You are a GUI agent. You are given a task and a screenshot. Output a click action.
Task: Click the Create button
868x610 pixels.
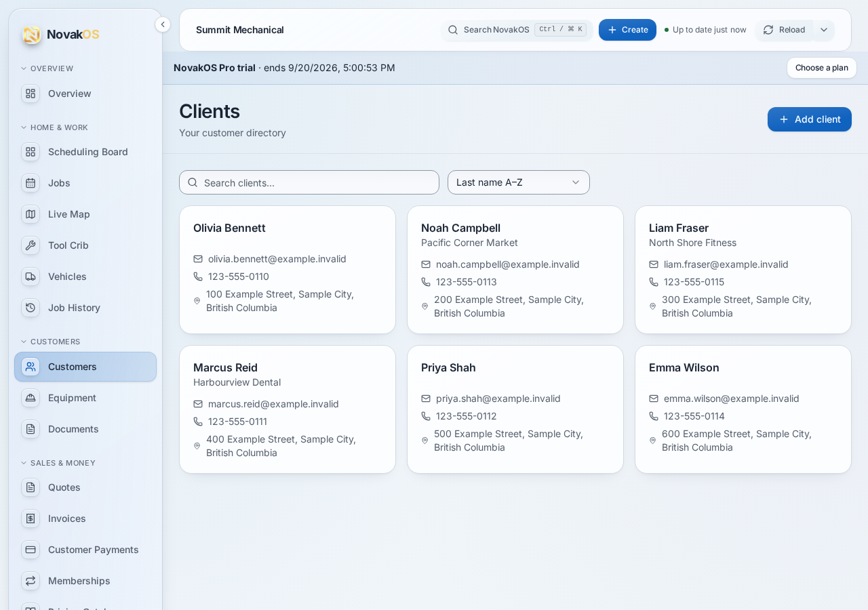627,30
